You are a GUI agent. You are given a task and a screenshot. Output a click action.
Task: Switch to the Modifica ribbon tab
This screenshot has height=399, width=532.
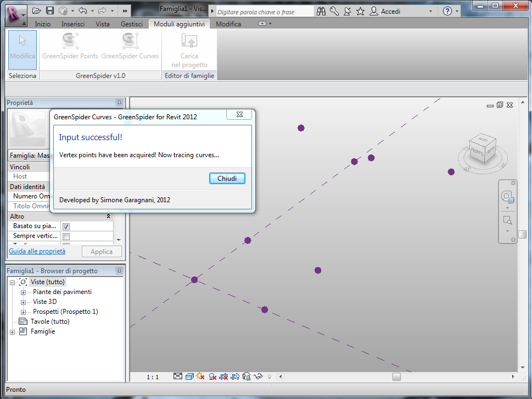(x=228, y=24)
